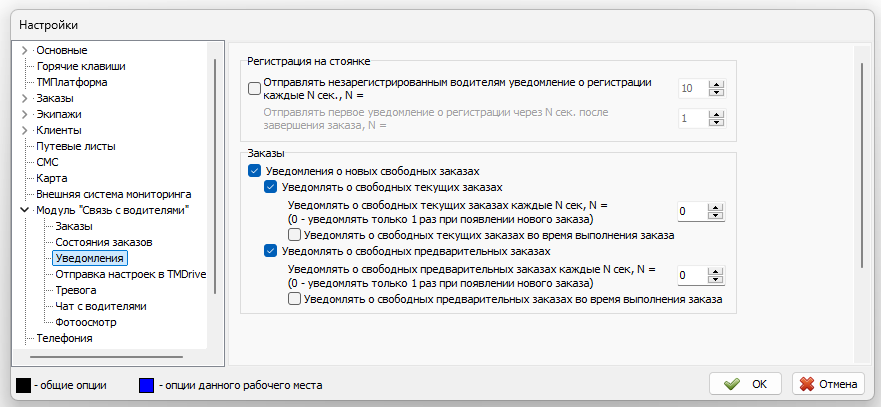This screenshot has width=881, height=407.
Task: Click the Экипажи tree label
Action: pos(59,115)
